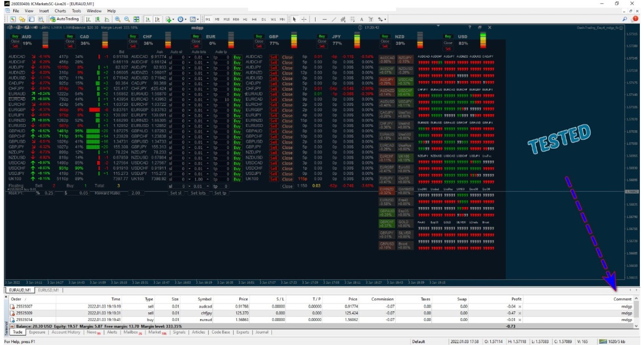Click the Tile Windows grid icon
The image size is (644, 345).
tap(137, 19)
